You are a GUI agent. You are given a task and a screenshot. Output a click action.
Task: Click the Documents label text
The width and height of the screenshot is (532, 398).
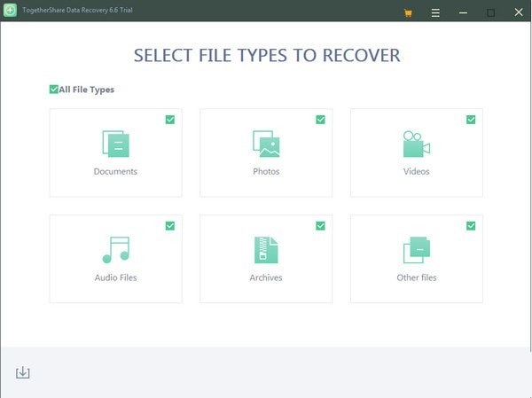[x=115, y=171]
